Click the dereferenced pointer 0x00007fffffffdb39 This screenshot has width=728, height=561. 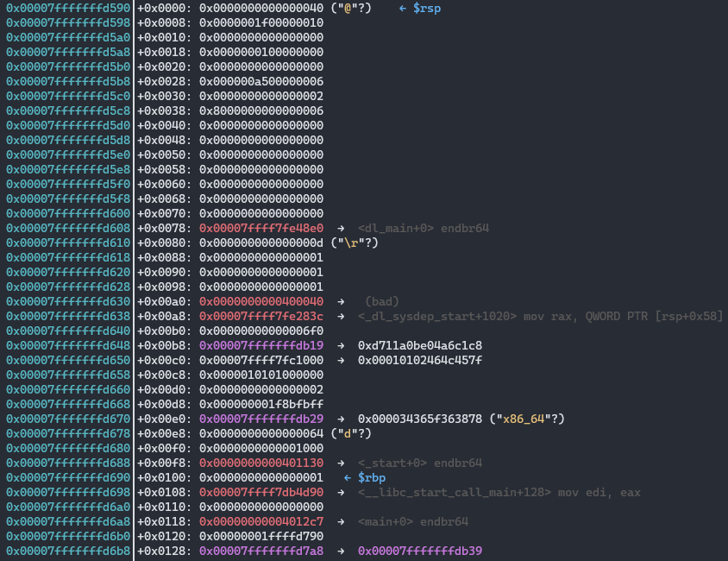pos(420,551)
